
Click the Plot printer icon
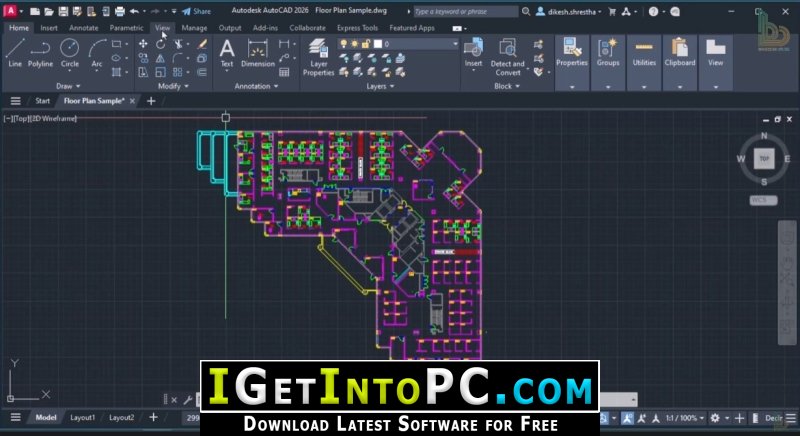[120, 11]
